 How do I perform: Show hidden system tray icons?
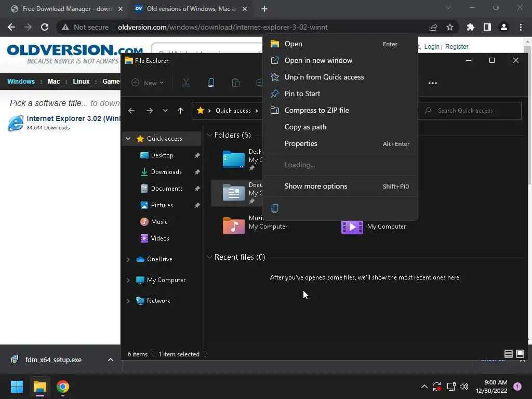(x=424, y=387)
